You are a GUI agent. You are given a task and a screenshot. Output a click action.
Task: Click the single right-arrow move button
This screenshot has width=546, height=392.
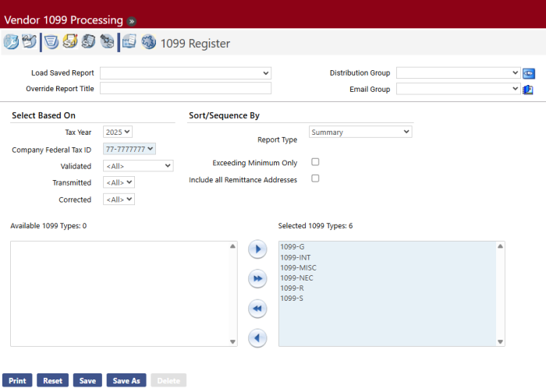pos(257,249)
